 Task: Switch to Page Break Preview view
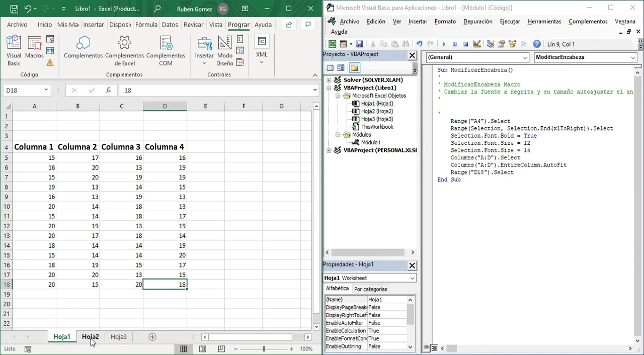(221, 349)
